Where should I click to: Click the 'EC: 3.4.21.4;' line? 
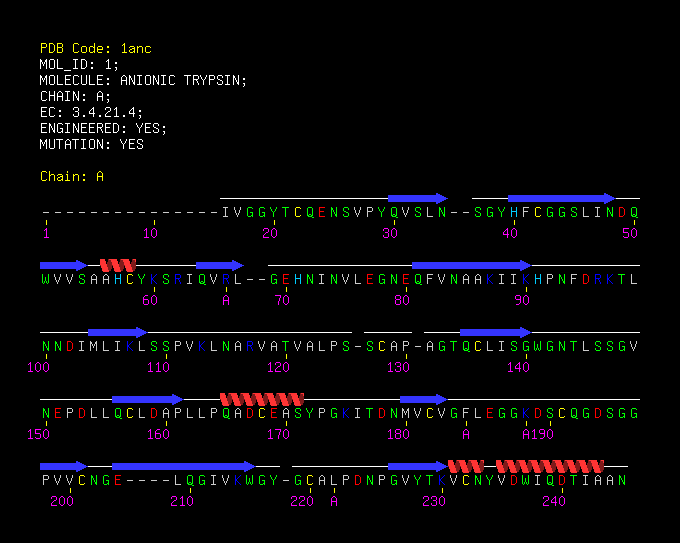click(x=91, y=112)
